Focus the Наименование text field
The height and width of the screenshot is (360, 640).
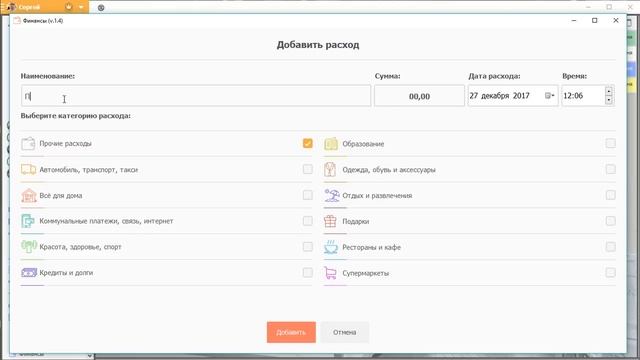pyautogui.click(x=196, y=96)
